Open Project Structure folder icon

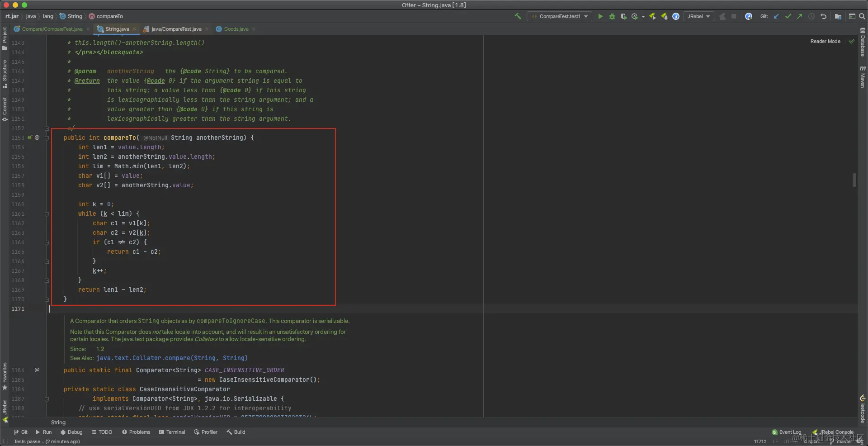coord(838,16)
